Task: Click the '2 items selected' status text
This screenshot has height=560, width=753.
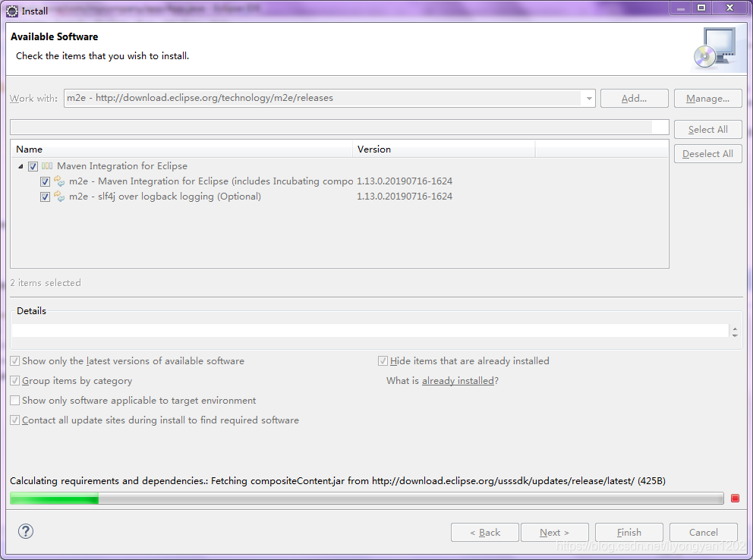Action: click(x=46, y=282)
